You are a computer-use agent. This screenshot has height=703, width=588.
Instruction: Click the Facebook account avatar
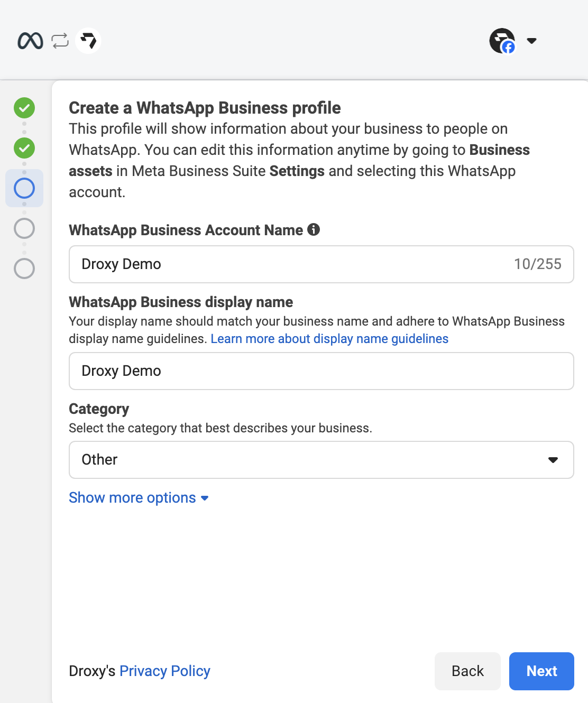click(x=501, y=40)
